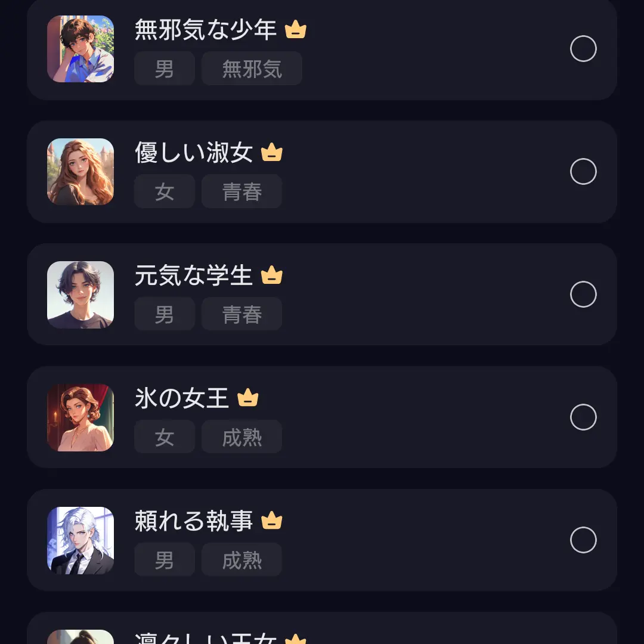Open the 元気な学生 character entry
This screenshot has width=644, height=644.
322,295
